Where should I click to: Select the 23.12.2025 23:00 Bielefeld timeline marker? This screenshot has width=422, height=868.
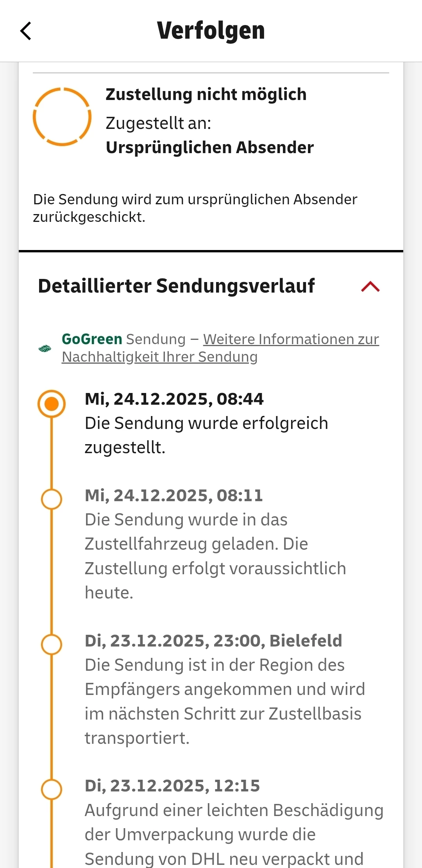click(52, 644)
